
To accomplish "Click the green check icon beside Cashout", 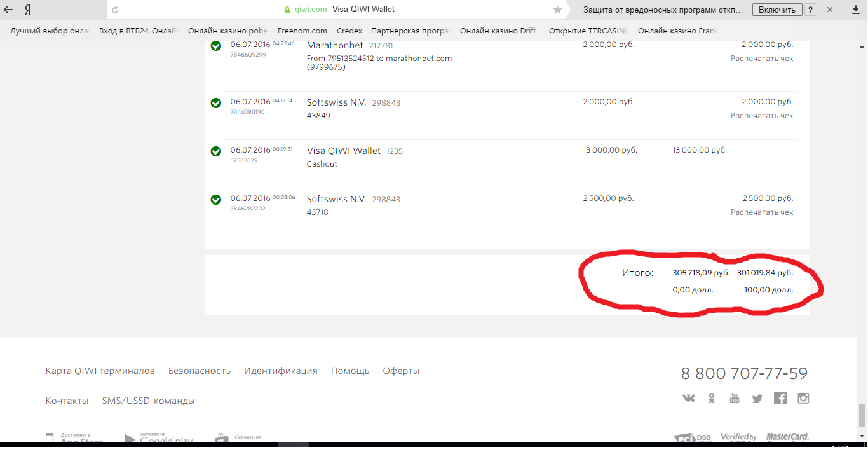I will tap(216, 151).
